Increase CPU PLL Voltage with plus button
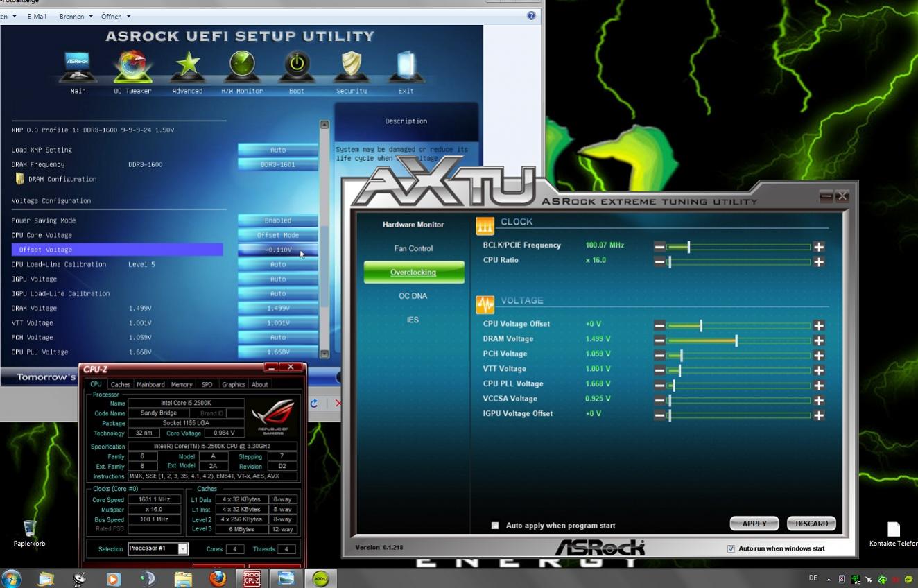The image size is (918, 588). click(819, 386)
